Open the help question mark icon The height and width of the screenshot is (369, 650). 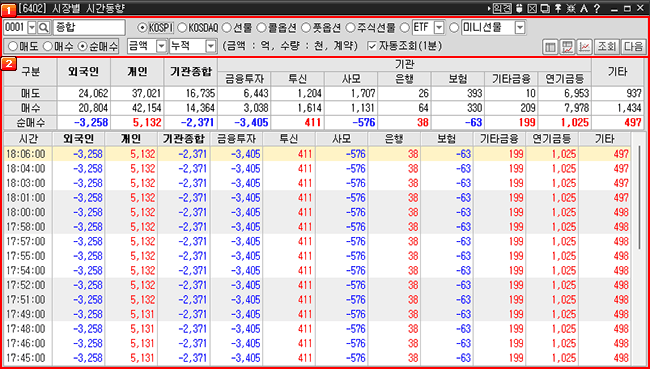point(597,8)
